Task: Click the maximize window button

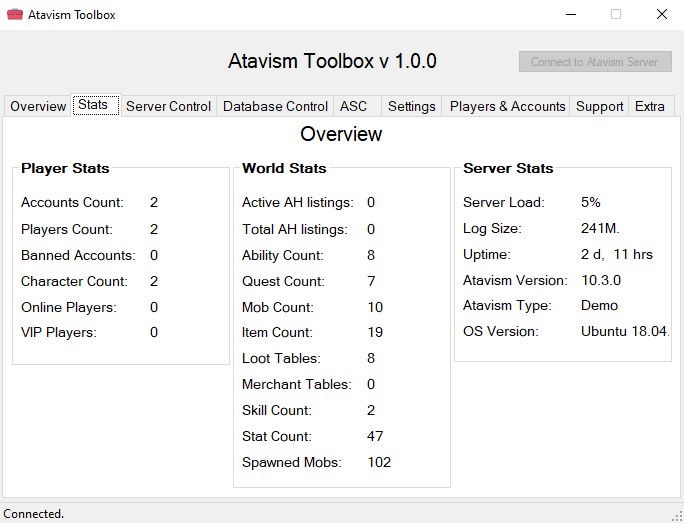Action: [x=616, y=15]
